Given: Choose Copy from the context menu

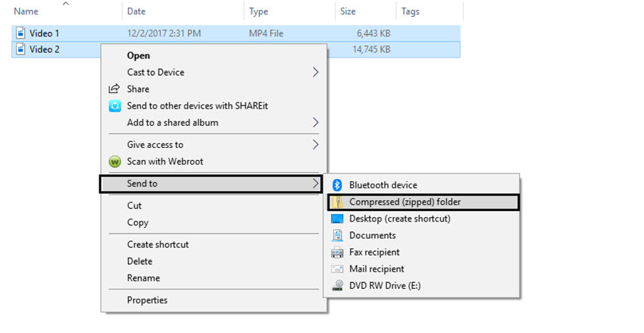Looking at the screenshot, I should tap(214, 222).
